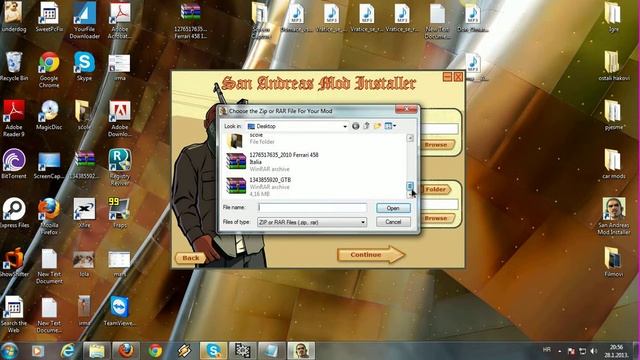Viewport: 640px width, 360px height.
Task: Switch to Skype in the taskbar
Action: [x=213, y=351]
